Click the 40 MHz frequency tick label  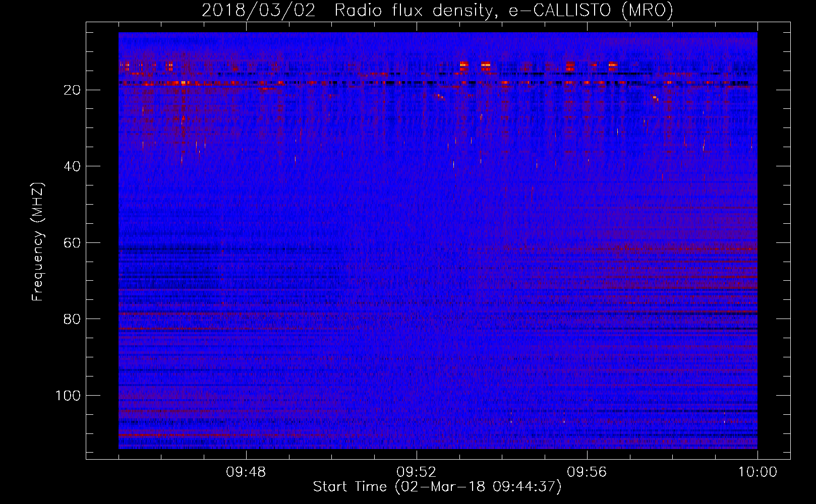point(73,166)
